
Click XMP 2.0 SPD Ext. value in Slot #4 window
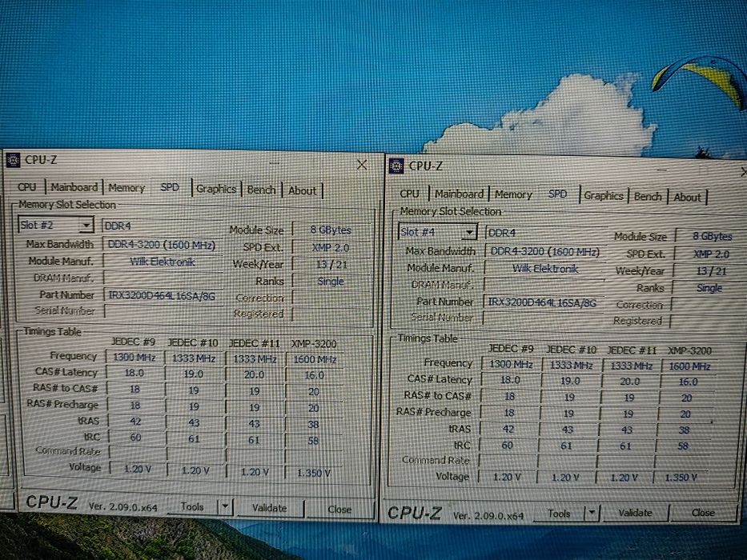(x=711, y=254)
